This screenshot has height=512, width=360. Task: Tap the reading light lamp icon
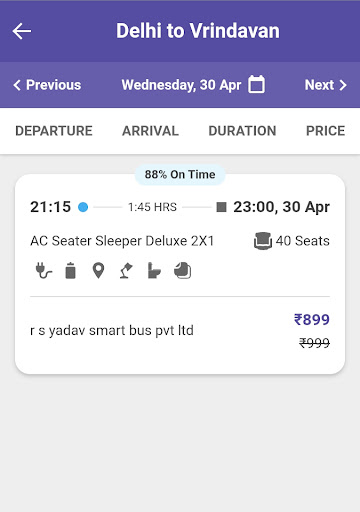tap(126, 270)
